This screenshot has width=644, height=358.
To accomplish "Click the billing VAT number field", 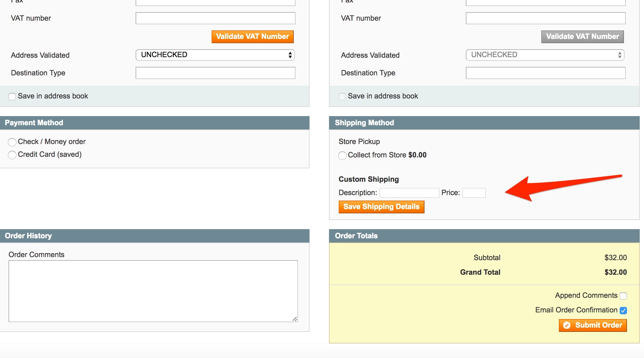I will pyautogui.click(x=215, y=18).
